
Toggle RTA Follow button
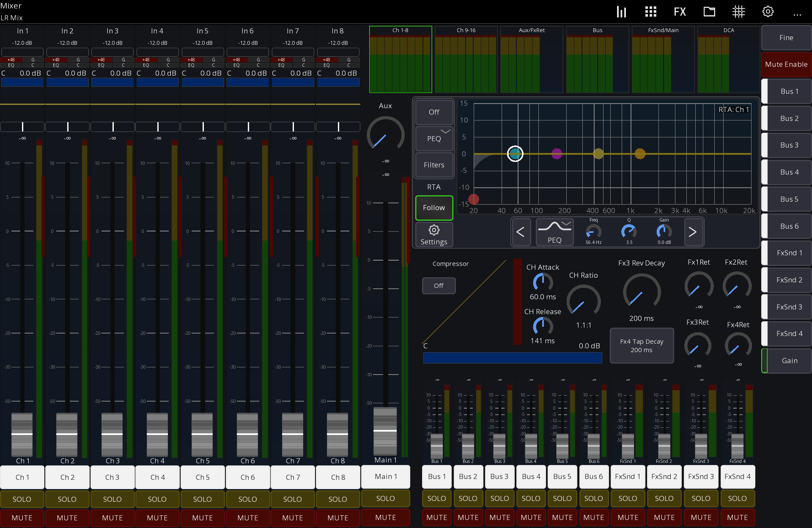pos(434,208)
